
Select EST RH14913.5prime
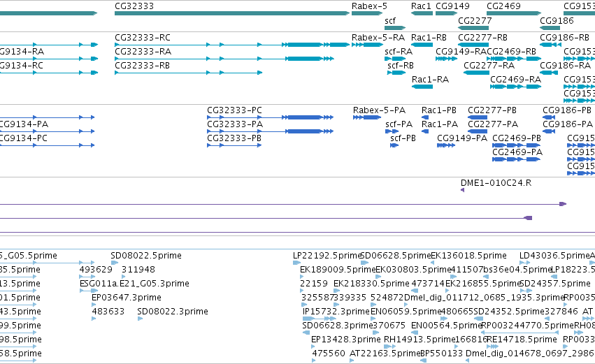[420, 340]
